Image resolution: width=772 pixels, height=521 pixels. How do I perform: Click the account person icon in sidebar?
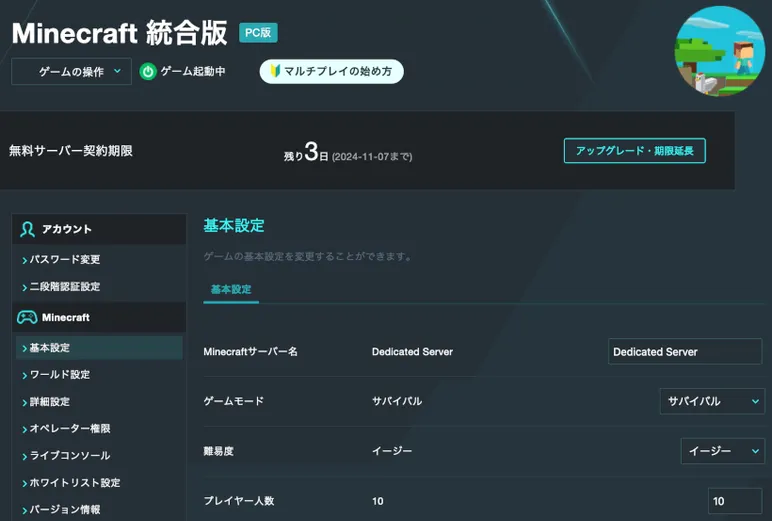point(27,229)
